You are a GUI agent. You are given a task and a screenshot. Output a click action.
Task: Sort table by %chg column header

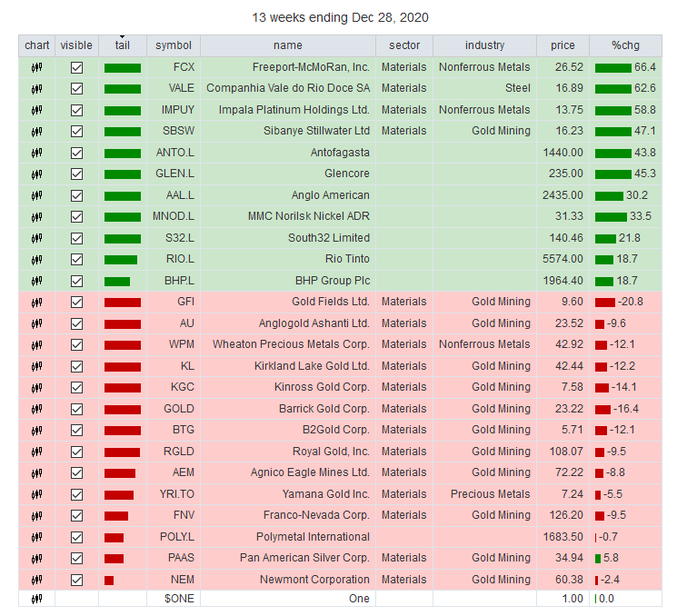coord(625,45)
